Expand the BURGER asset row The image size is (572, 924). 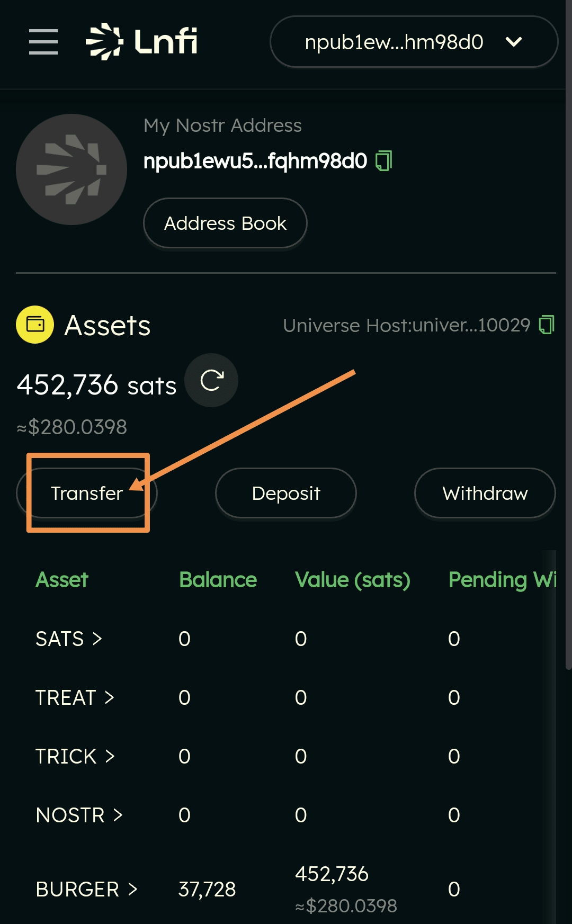pos(86,889)
